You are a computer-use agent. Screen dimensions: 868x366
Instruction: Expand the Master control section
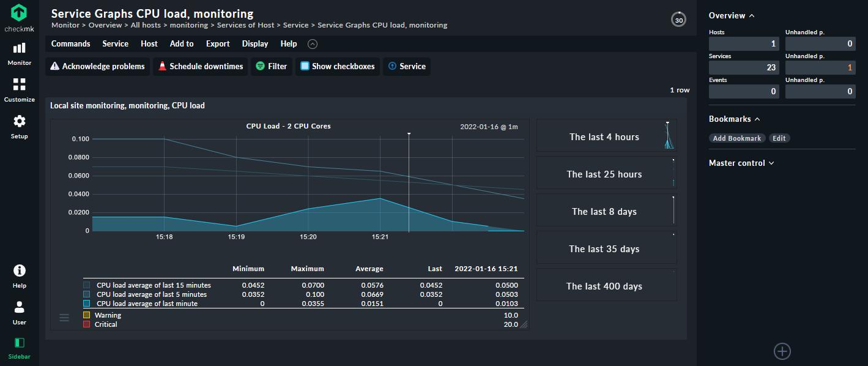pos(771,163)
